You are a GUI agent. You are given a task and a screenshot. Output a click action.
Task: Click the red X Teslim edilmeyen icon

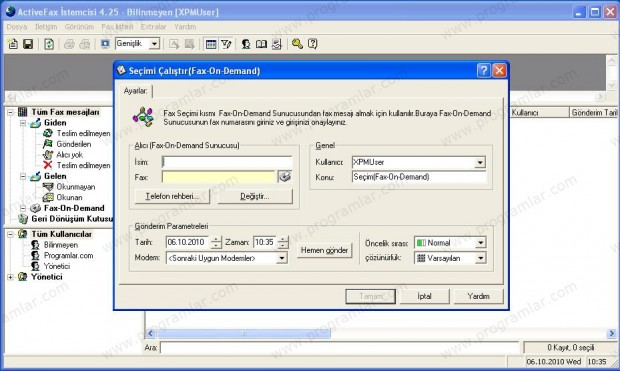[x=48, y=165]
